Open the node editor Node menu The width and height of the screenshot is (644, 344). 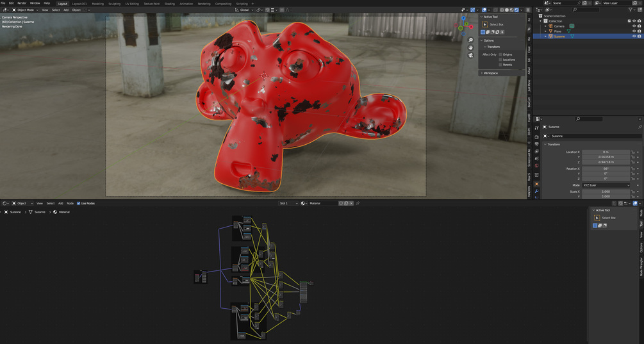[x=70, y=203]
